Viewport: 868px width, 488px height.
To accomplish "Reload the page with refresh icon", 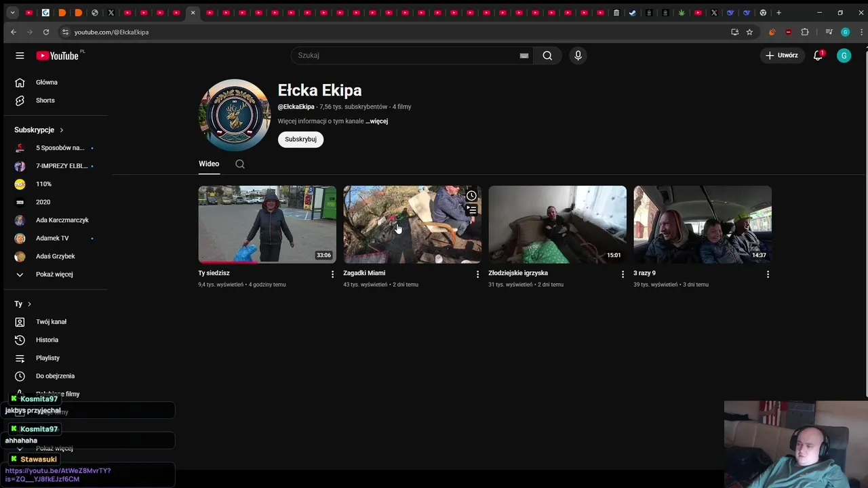I will coord(45,32).
